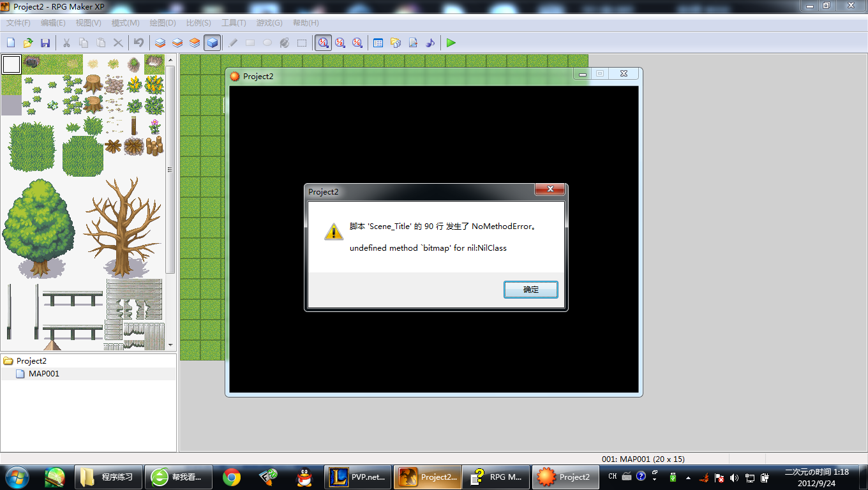Screen dimensions: 868x490
Task: Show hidden system tray icons arrow
Action: (x=688, y=477)
